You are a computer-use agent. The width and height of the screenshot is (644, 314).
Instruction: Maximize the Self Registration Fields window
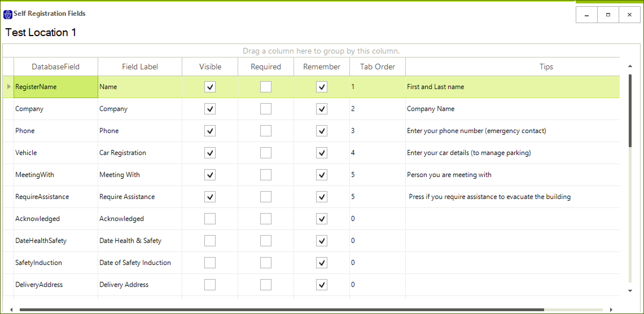tap(608, 15)
